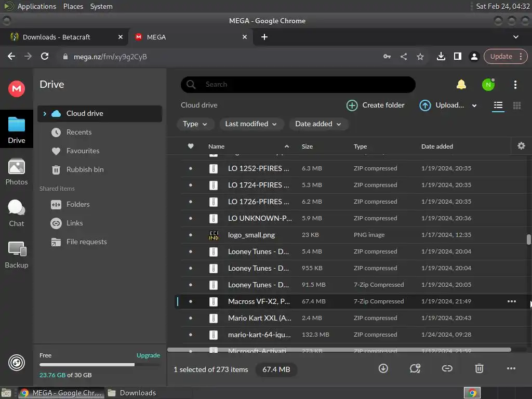
Task: Toggle favourite dot for logo_small.png
Action: click(190, 235)
